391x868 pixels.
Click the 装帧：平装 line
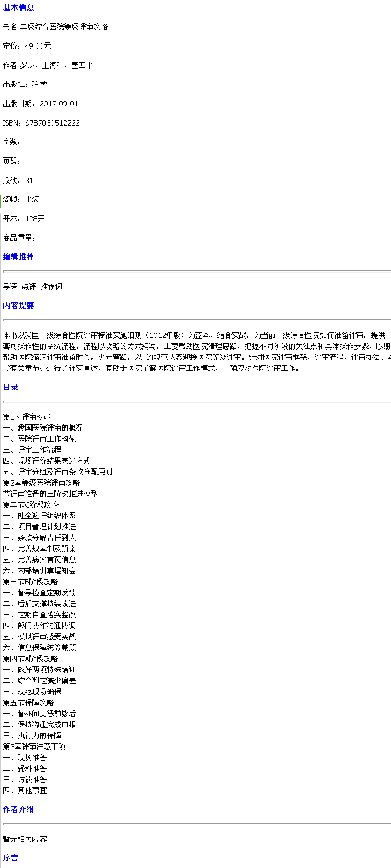click(x=21, y=199)
